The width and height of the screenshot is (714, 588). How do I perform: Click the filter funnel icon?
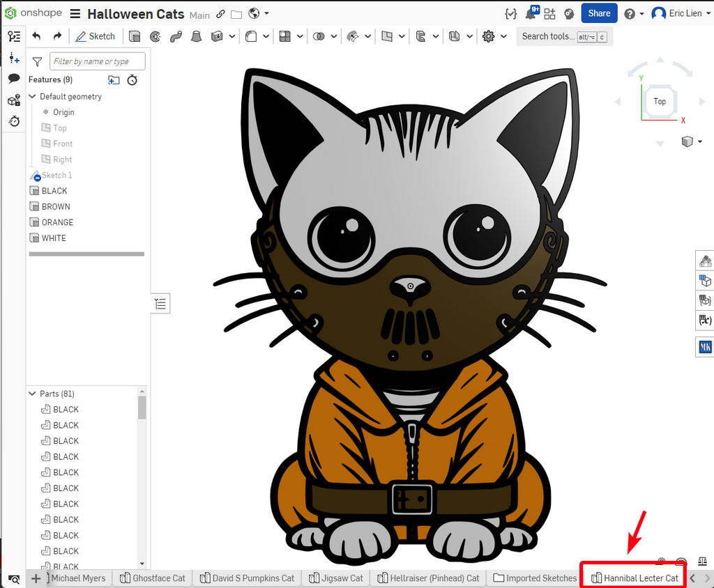(38, 61)
